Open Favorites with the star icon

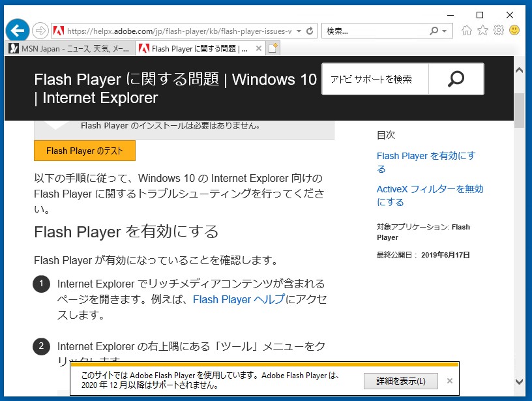pyautogui.click(x=482, y=31)
